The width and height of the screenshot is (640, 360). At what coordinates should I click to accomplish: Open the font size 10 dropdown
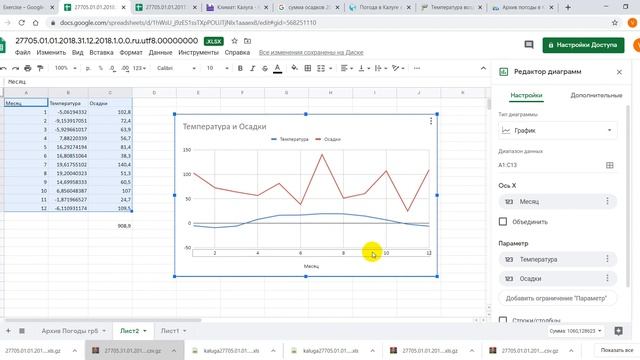[218, 68]
